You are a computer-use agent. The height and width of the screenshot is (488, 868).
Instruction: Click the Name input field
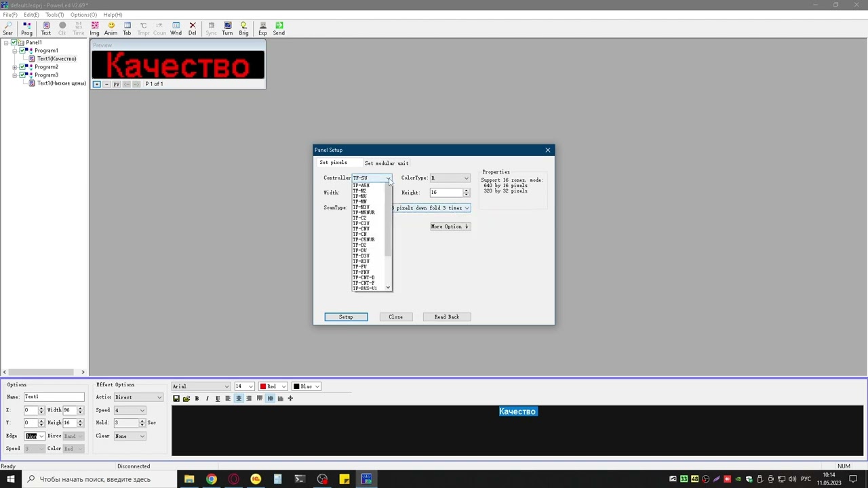pos(54,397)
